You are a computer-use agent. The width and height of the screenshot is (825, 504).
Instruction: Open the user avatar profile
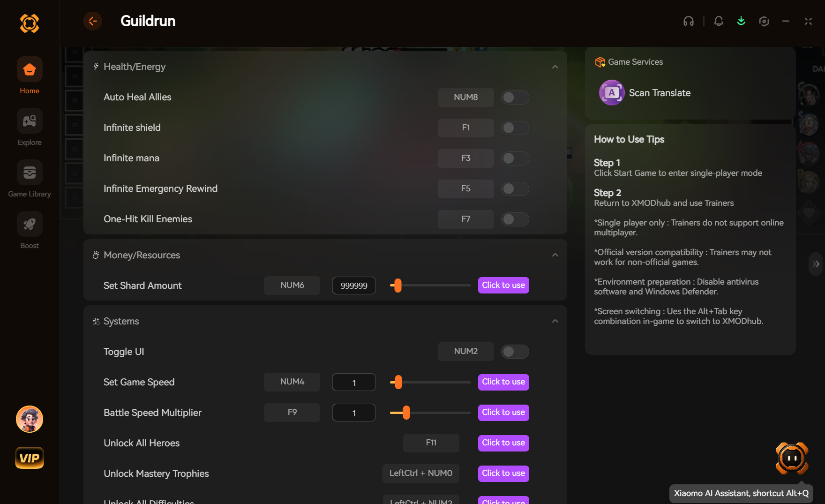(30, 419)
